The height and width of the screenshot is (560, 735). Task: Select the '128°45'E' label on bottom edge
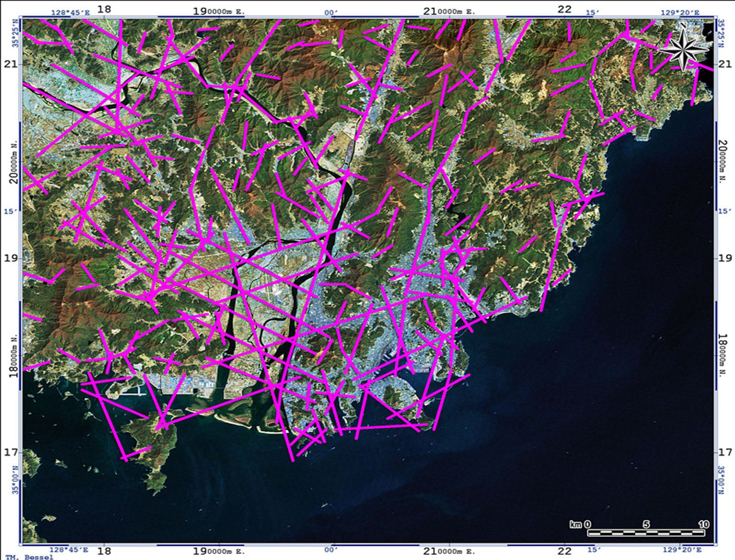coord(68,550)
